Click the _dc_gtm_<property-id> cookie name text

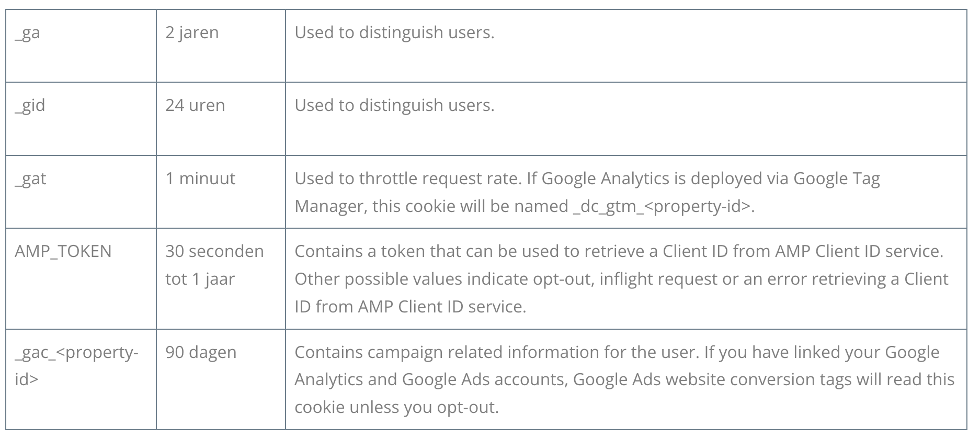pos(663,207)
